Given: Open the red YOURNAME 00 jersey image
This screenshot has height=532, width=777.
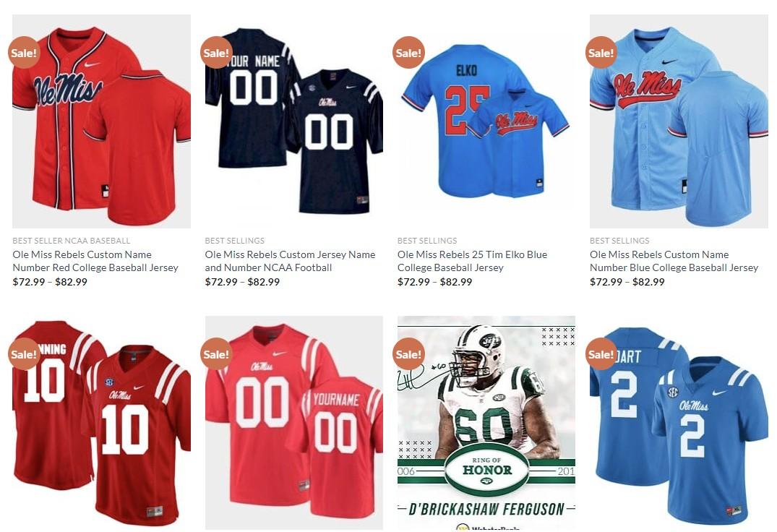Looking at the screenshot, I should point(294,423).
